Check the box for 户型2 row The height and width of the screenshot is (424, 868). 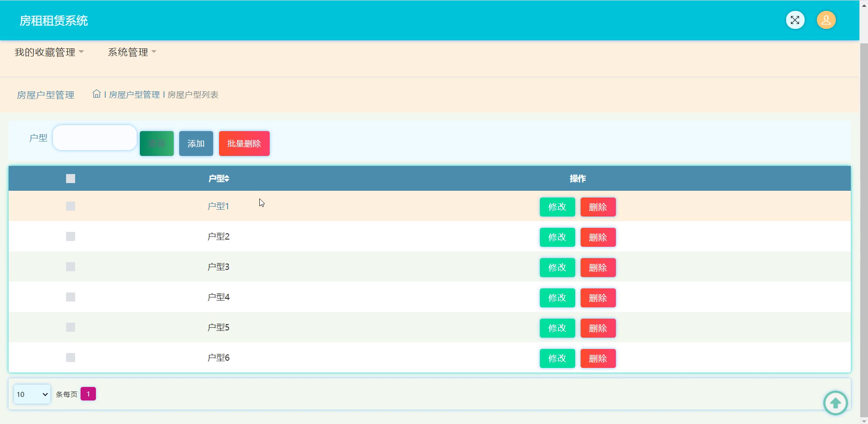point(71,236)
